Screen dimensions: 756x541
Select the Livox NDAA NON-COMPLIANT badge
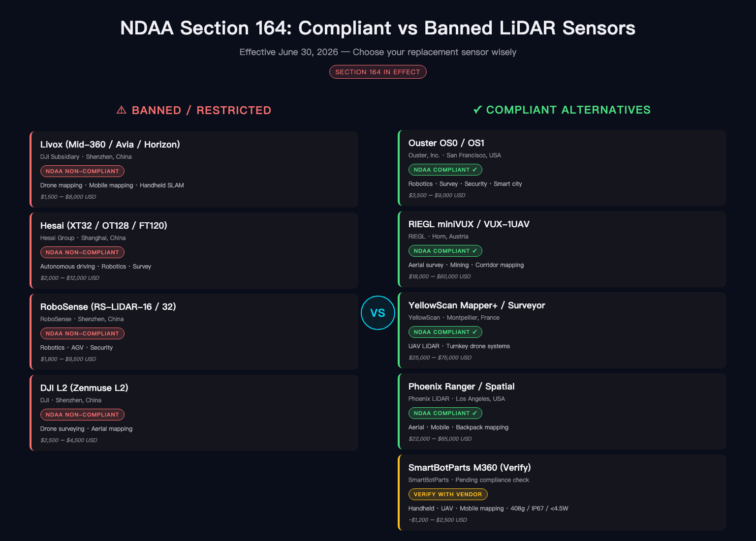coord(82,171)
